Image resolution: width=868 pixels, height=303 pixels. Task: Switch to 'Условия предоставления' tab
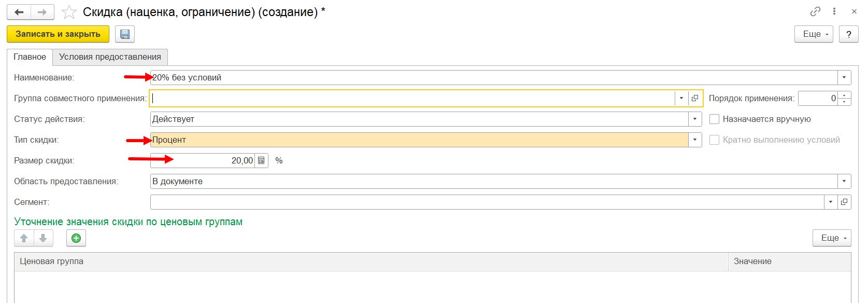(x=110, y=57)
